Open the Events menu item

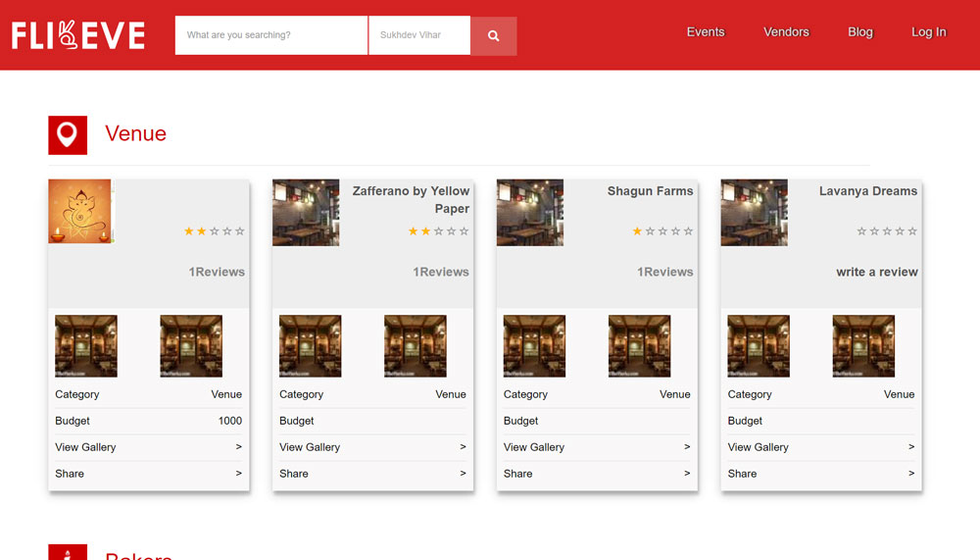705,32
